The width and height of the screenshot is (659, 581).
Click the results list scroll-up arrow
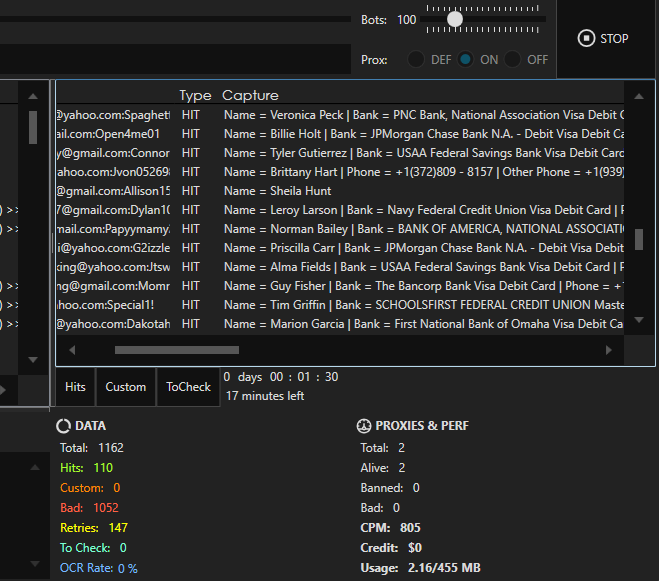[x=639, y=96]
